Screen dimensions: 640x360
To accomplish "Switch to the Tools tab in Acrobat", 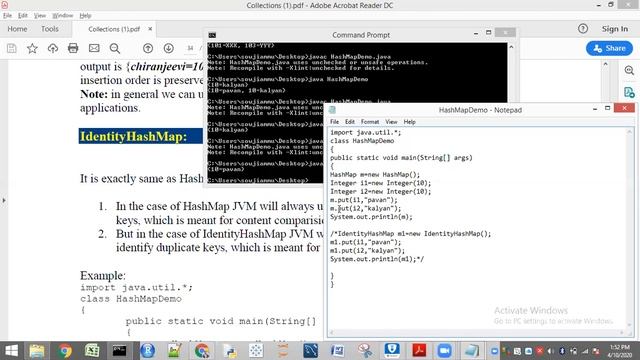I will (50, 29).
